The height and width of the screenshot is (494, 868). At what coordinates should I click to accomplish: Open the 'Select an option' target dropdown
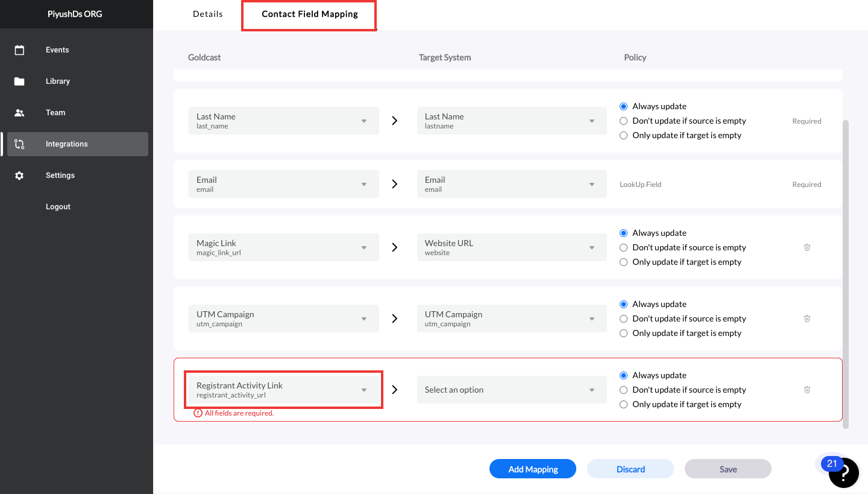[x=512, y=390]
